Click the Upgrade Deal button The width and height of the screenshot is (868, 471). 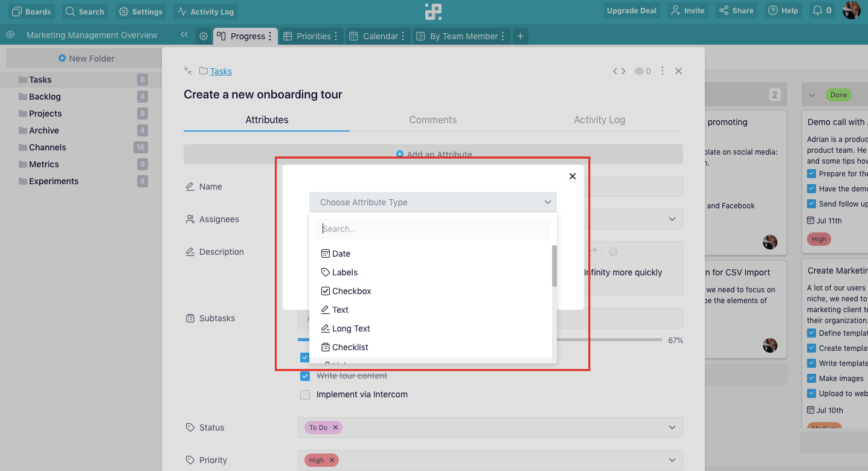click(x=631, y=11)
